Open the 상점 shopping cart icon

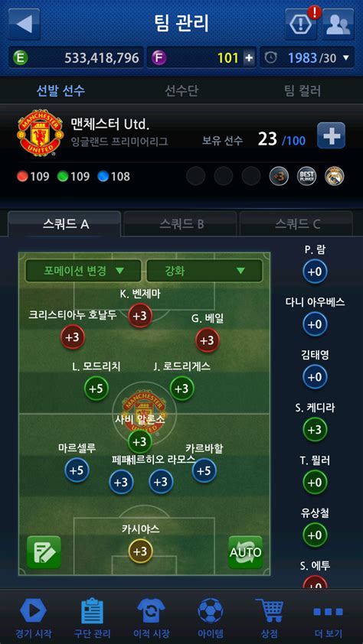[x=270, y=611]
